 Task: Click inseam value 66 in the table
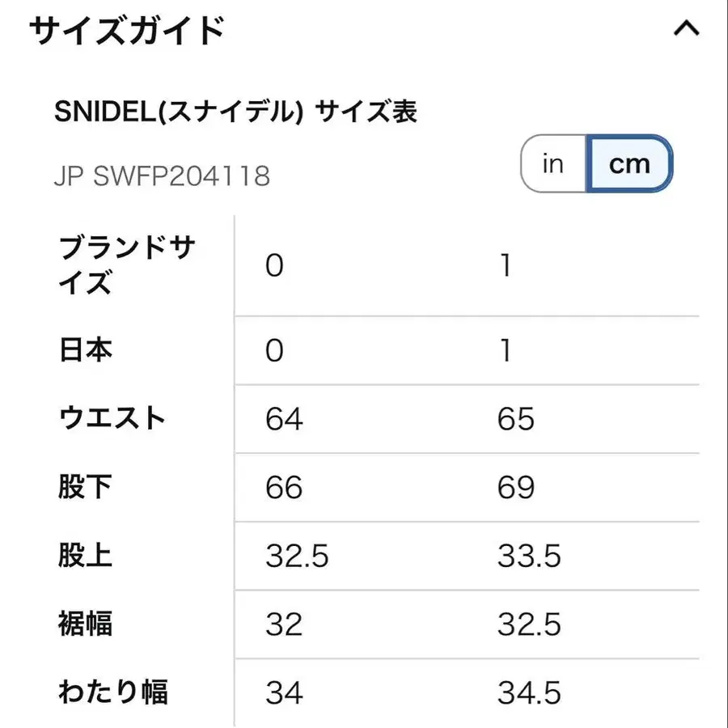pos(284,487)
